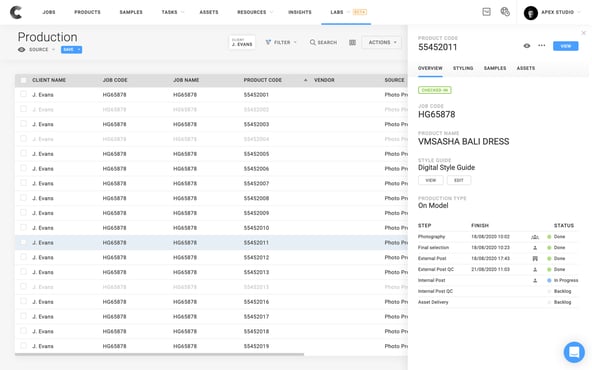Click assignee icon on External Post step
This screenshot has width=592, height=370.
pyautogui.click(x=535, y=259)
